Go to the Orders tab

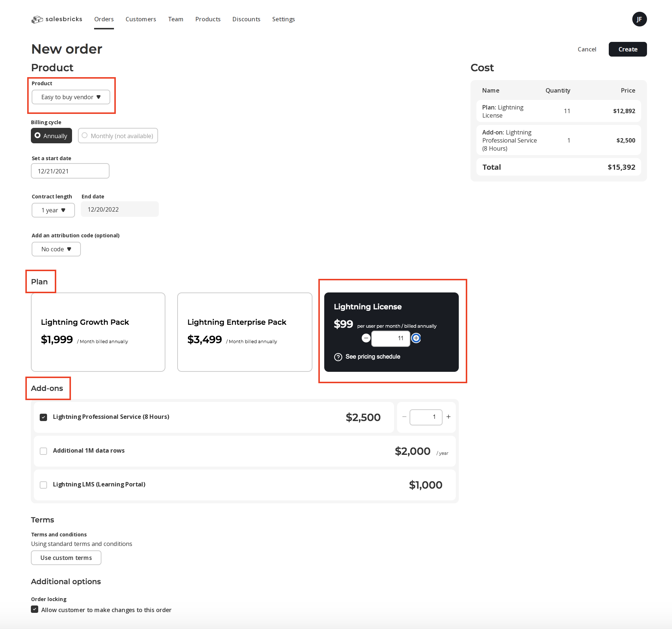pos(104,19)
